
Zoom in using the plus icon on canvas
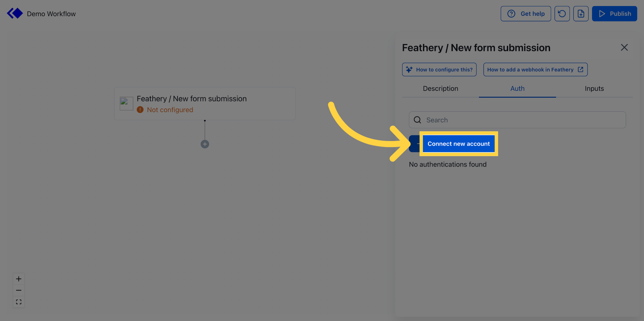point(18,279)
